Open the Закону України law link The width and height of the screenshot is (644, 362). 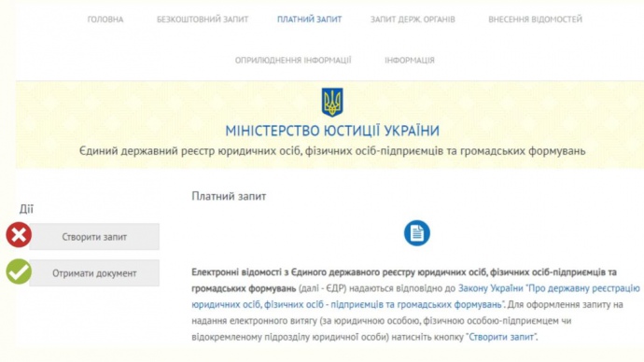pyautogui.click(x=490, y=288)
